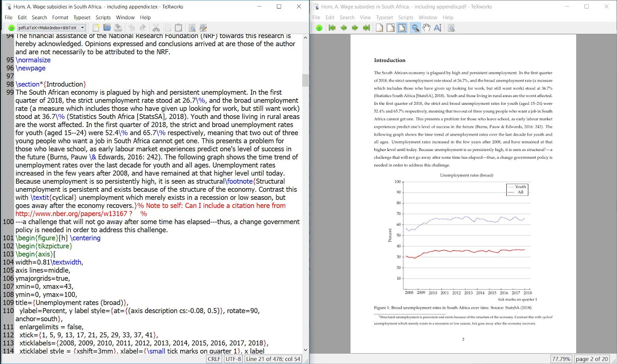This screenshot has width=617, height=364.
Task: Click the Line 21 of 478 position indicator
Action: (x=273, y=359)
